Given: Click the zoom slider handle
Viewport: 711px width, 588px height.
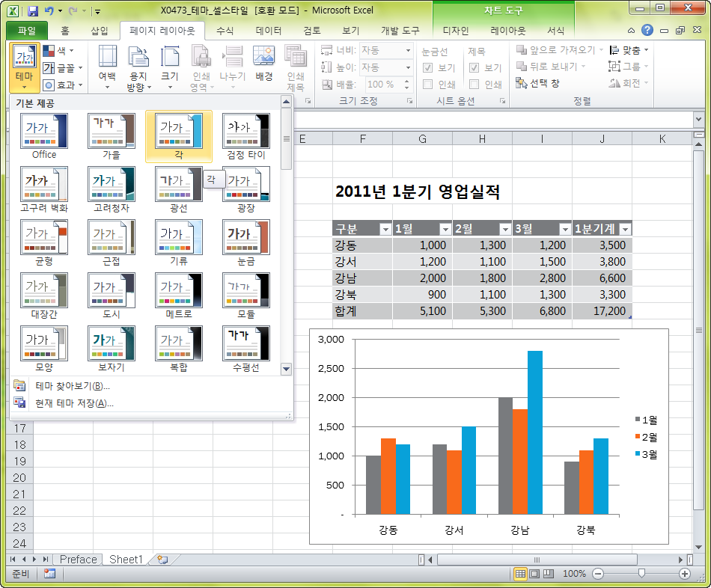Looking at the screenshot, I should click(641, 574).
